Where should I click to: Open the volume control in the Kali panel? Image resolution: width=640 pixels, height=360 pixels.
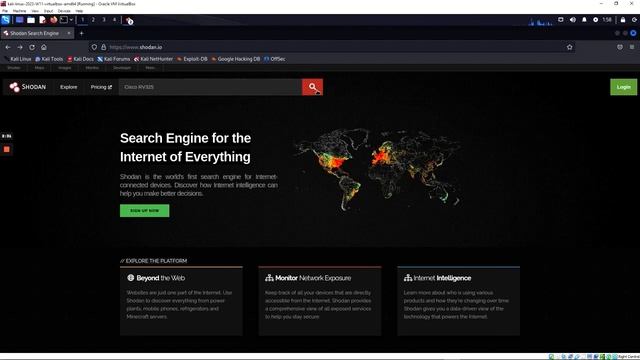click(573, 20)
